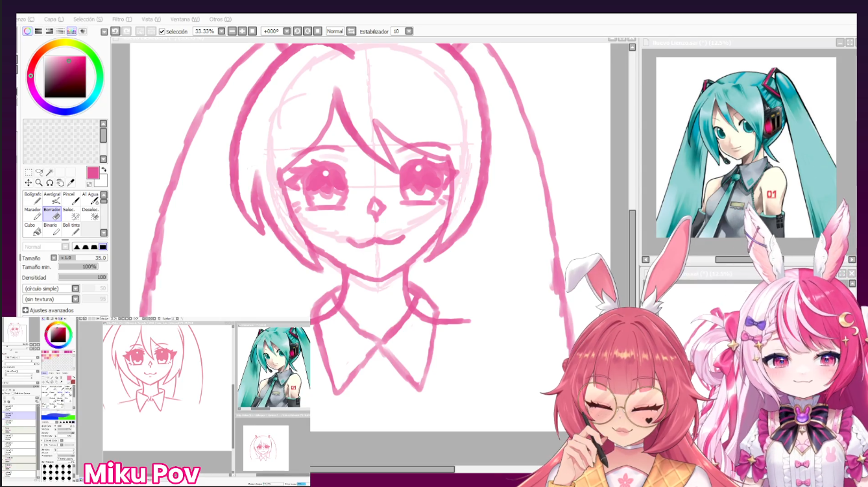Activate the hand pan tool
868x487 pixels.
point(60,183)
